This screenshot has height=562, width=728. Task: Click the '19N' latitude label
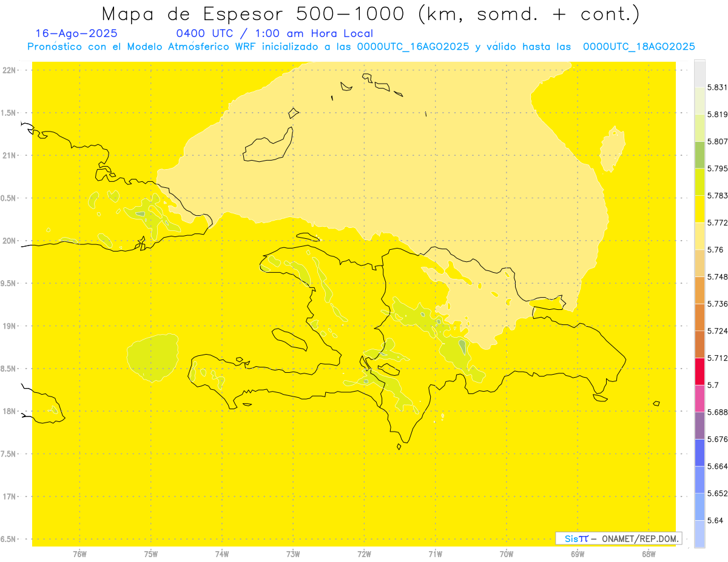tap(10, 326)
